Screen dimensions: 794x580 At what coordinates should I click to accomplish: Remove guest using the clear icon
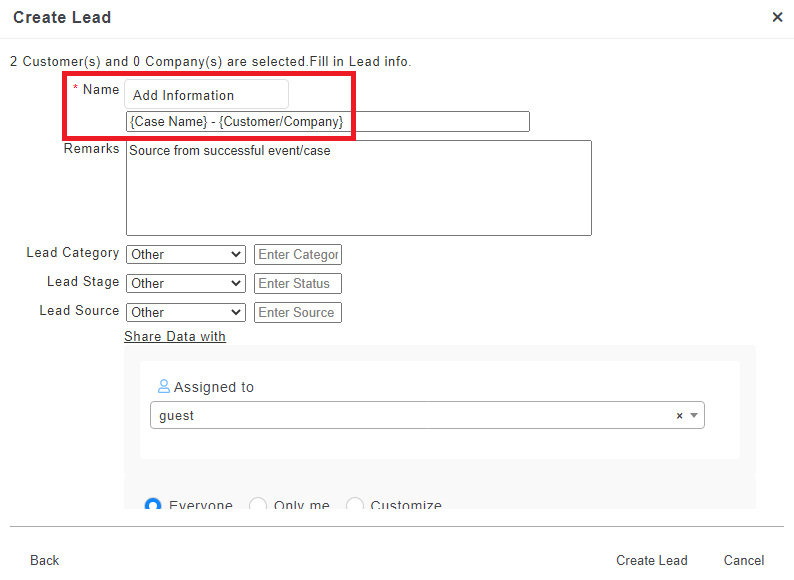[x=679, y=416]
